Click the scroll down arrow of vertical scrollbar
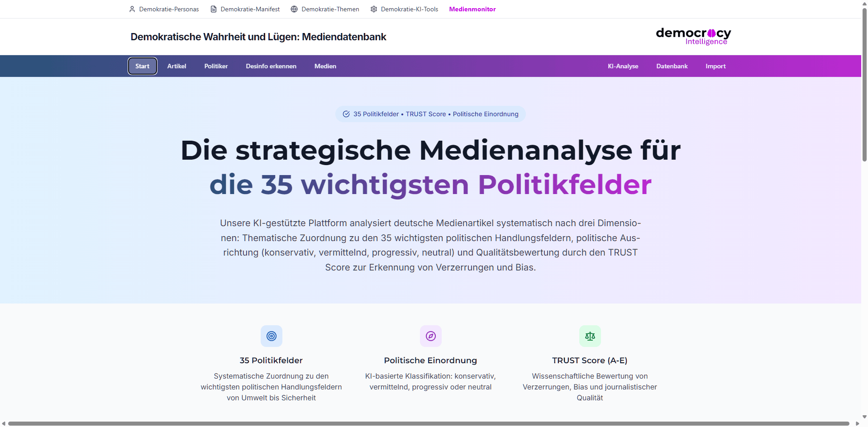Viewport: 868px width, 427px height. [864, 417]
